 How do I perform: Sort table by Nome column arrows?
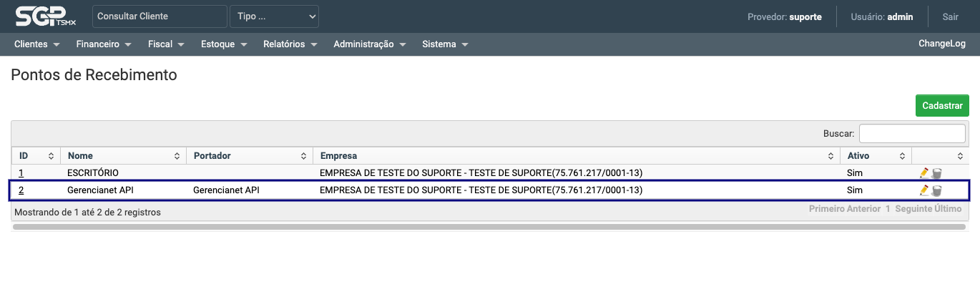[177, 155]
